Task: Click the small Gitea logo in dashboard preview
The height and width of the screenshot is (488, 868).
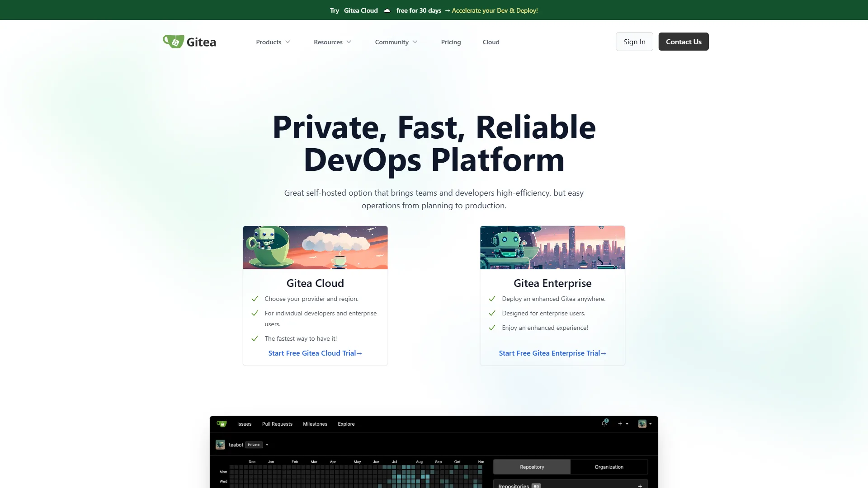Action: pos(222,424)
